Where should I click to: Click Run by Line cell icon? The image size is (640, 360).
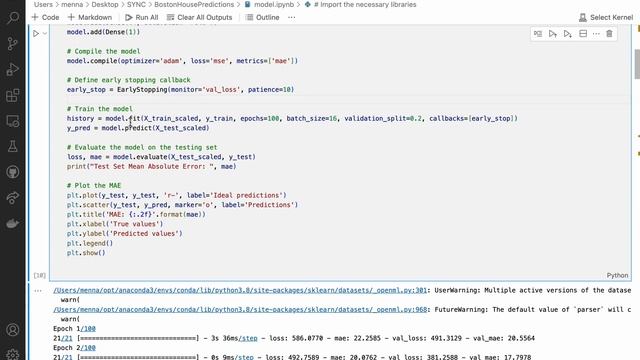click(x=538, y=34)
